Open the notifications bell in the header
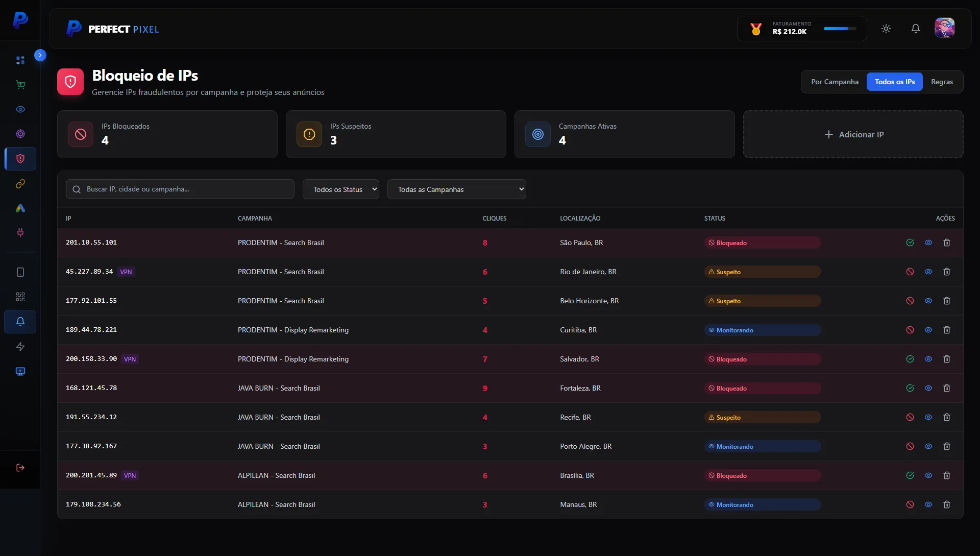 point(916,29)
